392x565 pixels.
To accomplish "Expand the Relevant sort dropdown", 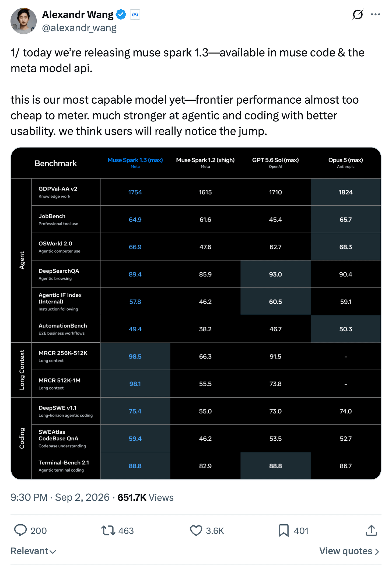I will coord(33,551).
